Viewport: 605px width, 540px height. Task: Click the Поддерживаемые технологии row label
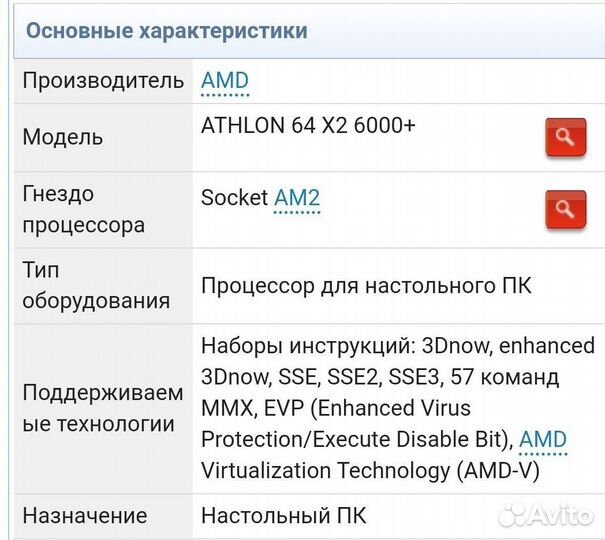[103, 408]
